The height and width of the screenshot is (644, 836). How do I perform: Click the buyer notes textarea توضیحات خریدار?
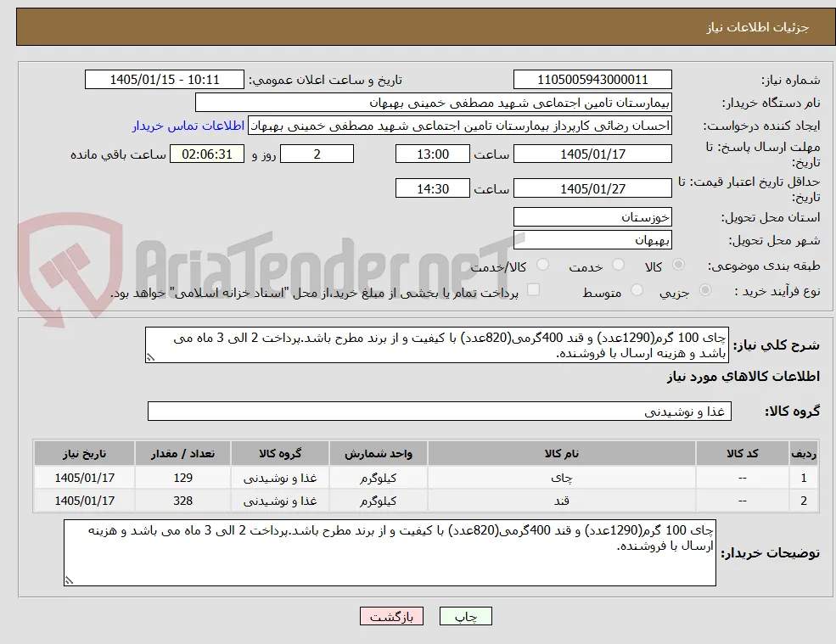[x=390, y=553]
